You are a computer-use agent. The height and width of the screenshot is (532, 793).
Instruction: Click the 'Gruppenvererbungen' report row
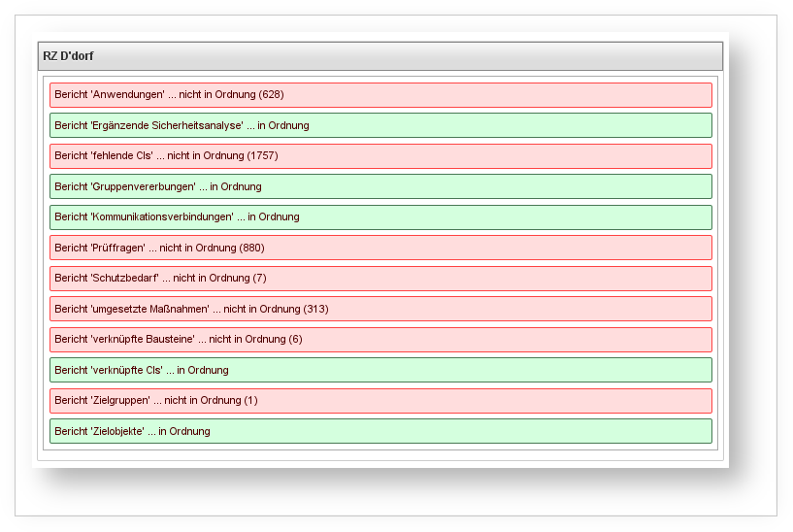point(380,186)
